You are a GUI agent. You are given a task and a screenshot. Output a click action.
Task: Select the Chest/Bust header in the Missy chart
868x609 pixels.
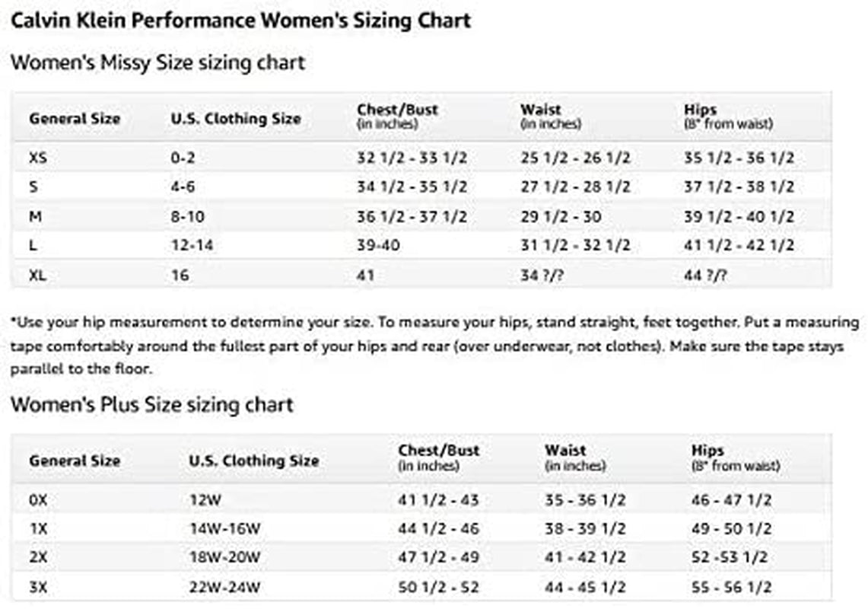397,116
